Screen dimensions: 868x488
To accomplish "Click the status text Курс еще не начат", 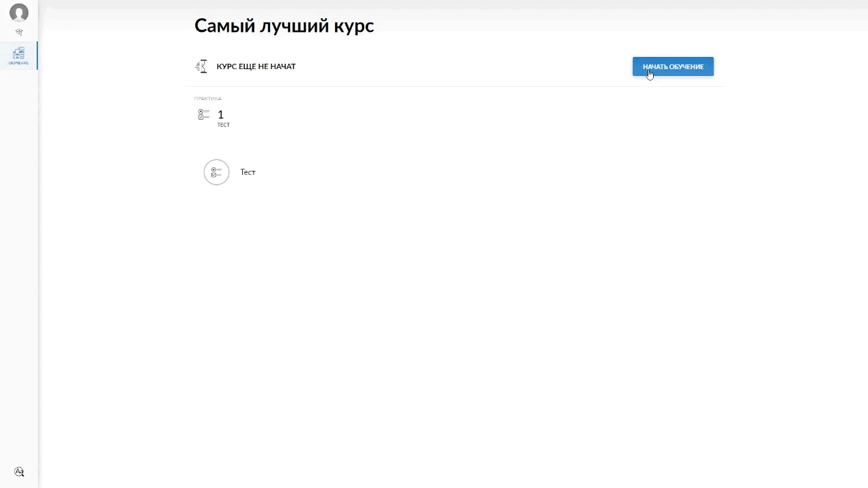I will coord(256,66).
